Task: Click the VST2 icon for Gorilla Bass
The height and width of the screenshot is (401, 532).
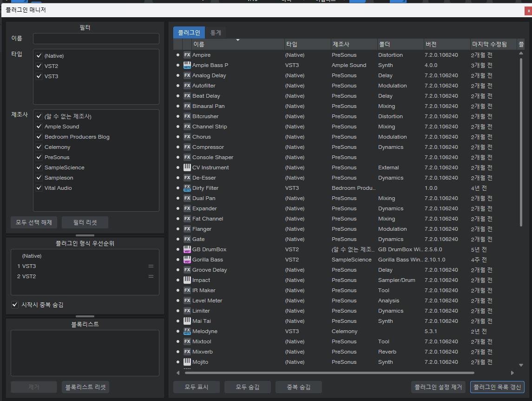Action: 187,259
